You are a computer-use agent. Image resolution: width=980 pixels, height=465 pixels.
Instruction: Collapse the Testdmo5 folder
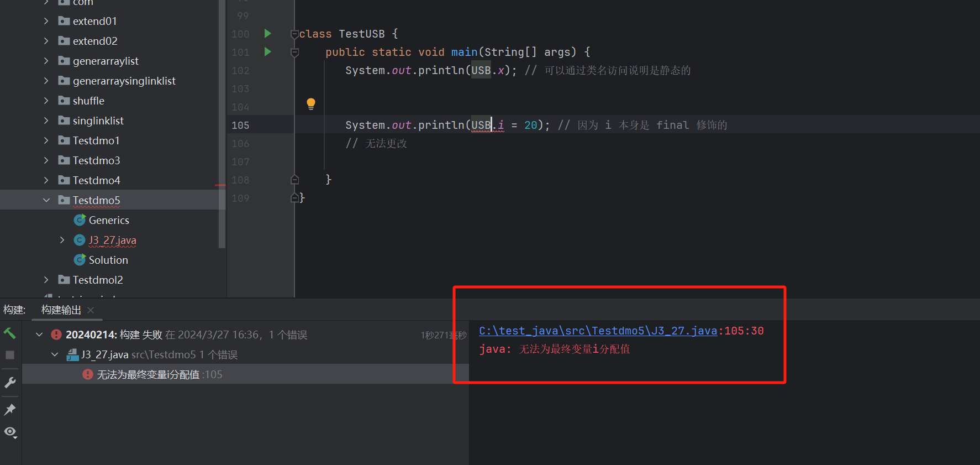46,200
